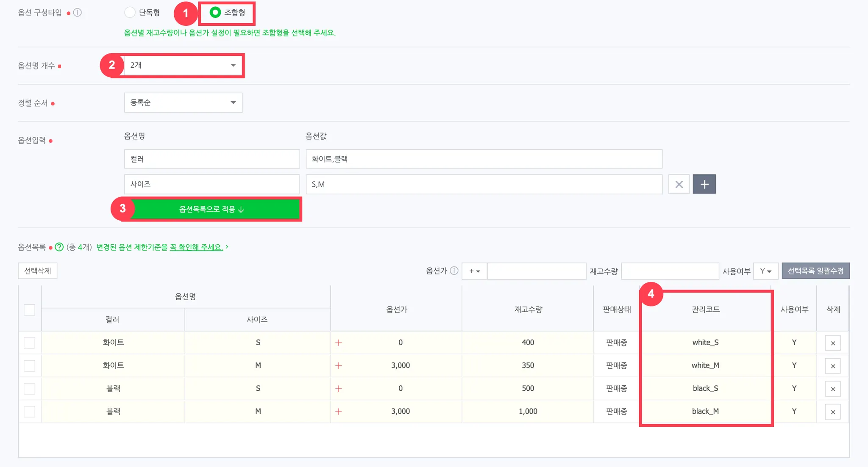Click the 옵션목록으로 적용 green button
This screenshot has width=868, height=467.
pyautogui.click(x=212, y=209)
